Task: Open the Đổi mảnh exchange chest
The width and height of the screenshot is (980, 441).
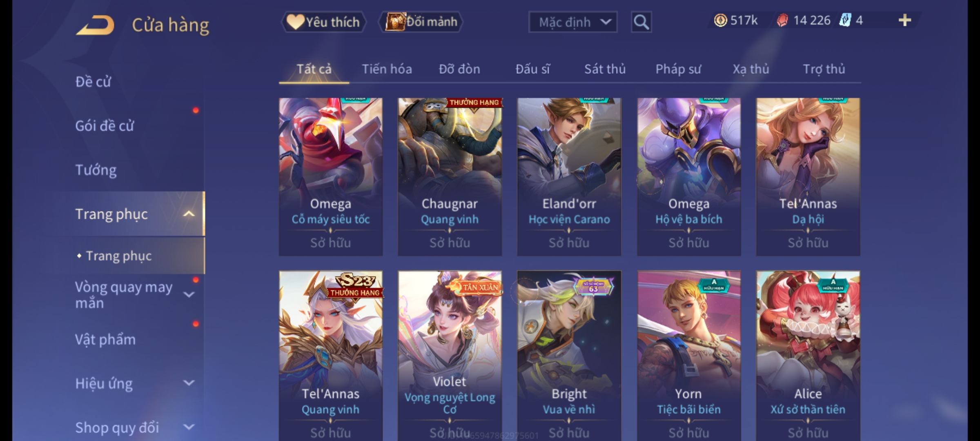Action: pos(421,22)
